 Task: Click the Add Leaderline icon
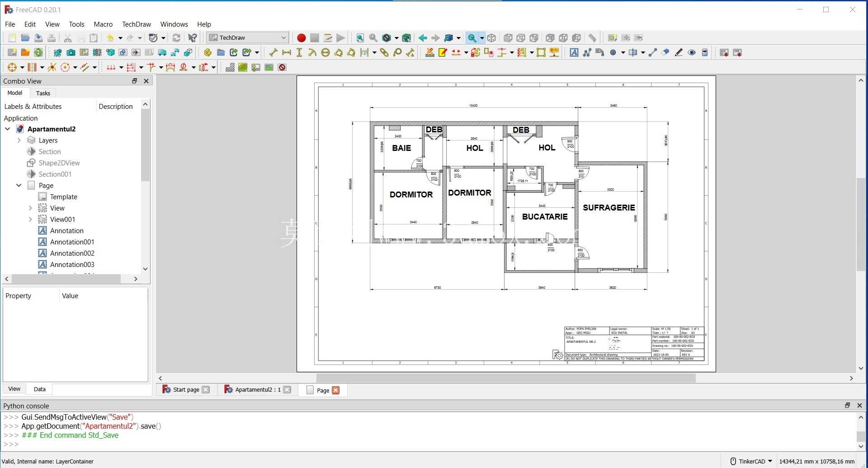587,53
